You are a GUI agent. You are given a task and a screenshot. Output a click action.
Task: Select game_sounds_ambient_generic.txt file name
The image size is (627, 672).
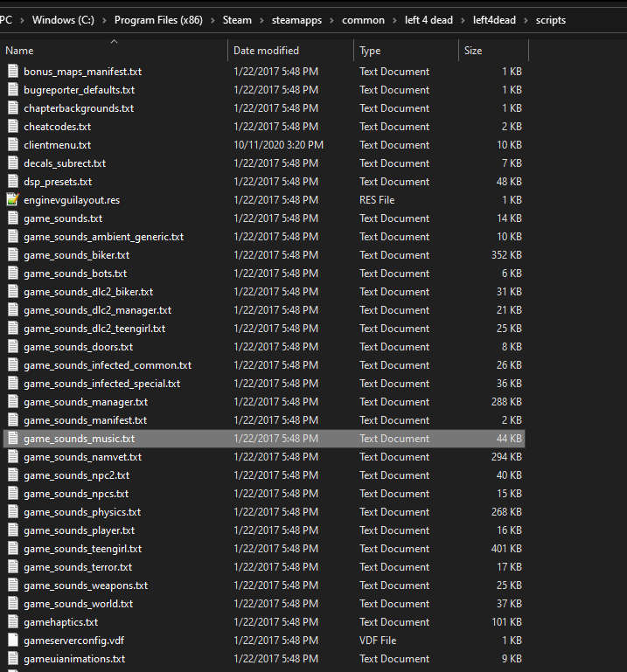[x=104, y=237]
